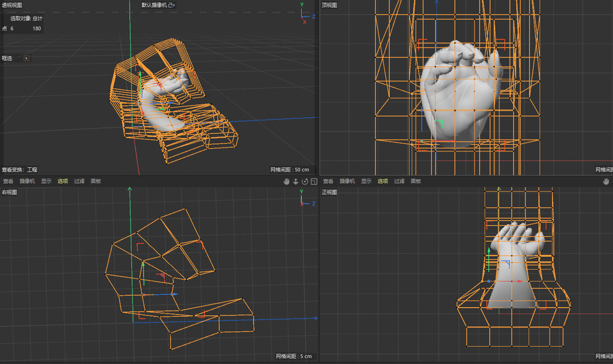This screenshot has height=364, width=613.
Task: Click the hand model in top view
Action: [x=460, y=94]
